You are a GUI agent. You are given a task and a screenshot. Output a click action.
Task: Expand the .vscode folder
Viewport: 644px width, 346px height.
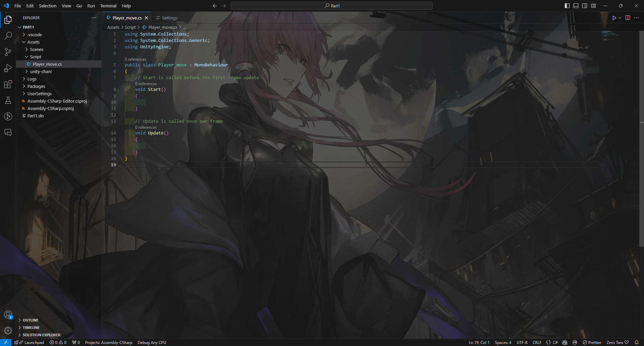(59, 35)
